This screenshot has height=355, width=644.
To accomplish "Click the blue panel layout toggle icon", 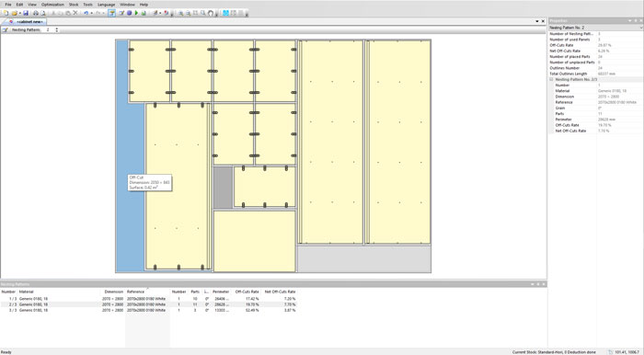I will pyautogui.click(x=225, y=13).
